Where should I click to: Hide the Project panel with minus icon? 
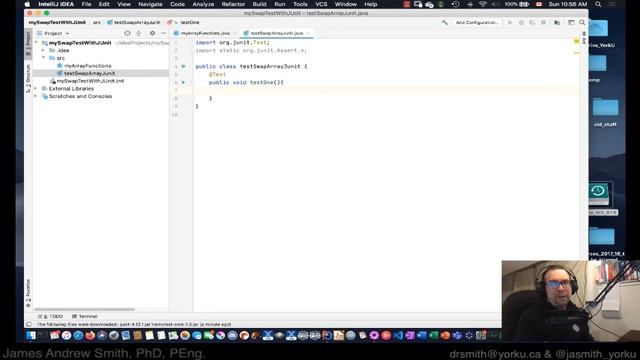click(x=164, y=33)
